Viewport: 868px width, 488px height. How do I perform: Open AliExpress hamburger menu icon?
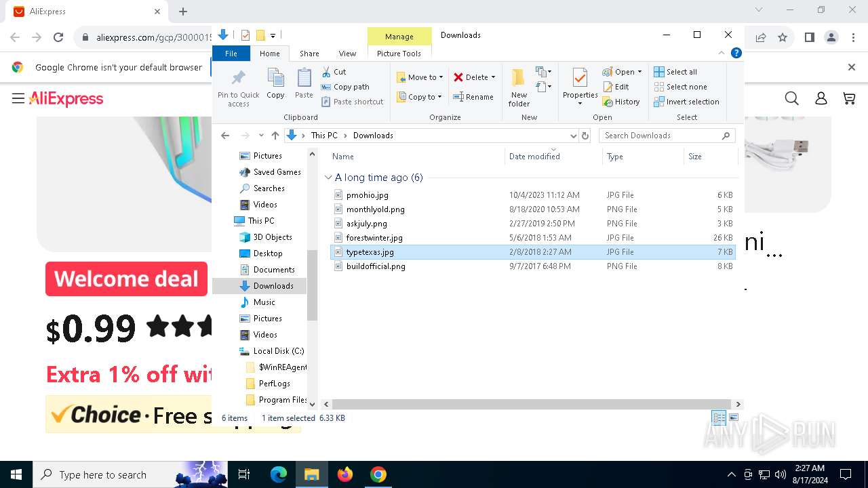click(x=18, y=99)
